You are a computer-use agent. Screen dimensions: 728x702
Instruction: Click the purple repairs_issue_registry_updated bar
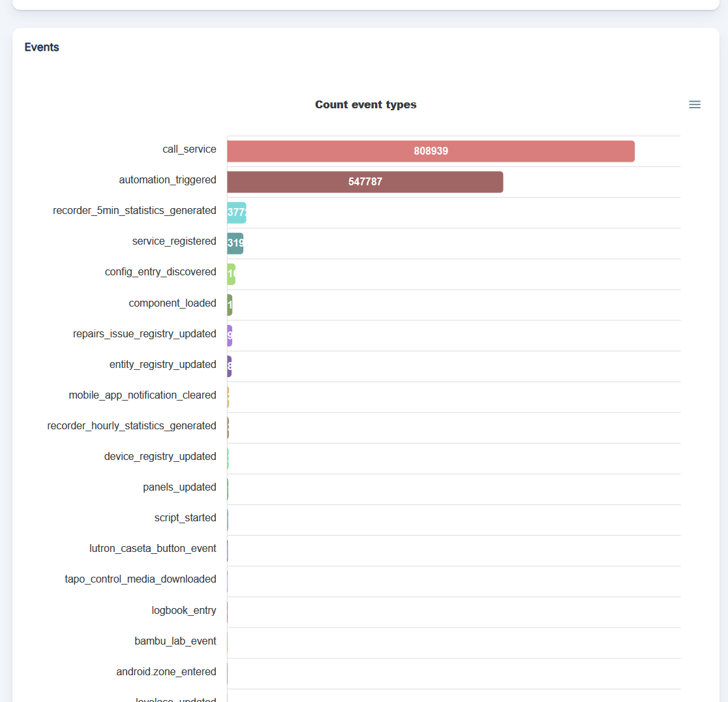coord(230,335)
